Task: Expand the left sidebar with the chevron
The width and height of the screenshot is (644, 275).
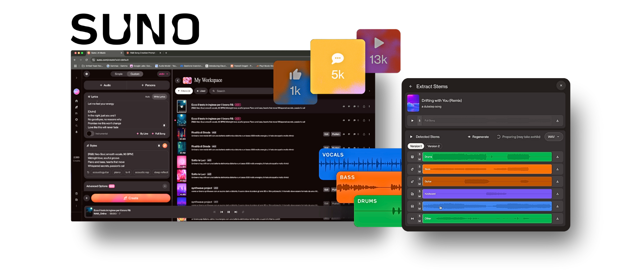Action: 76,78
